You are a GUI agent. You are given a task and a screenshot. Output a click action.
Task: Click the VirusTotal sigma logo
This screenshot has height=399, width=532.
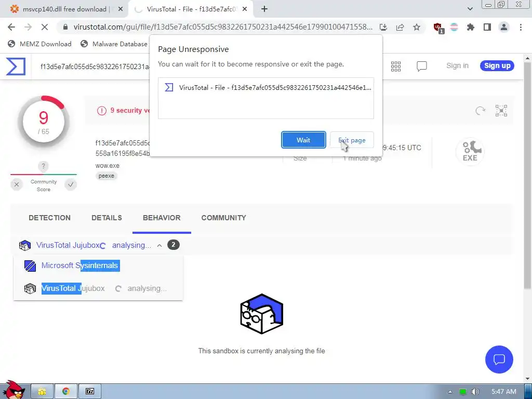click(x=16, y=66)
